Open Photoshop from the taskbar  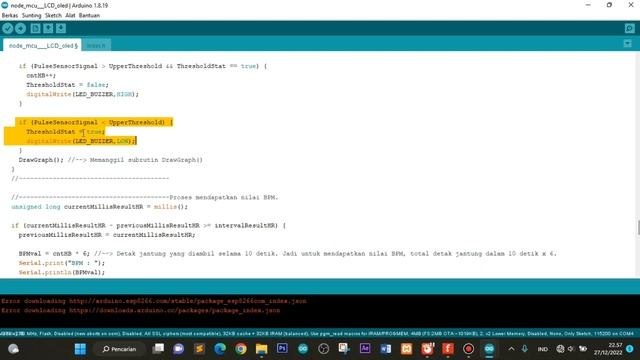(x=282, y=349)
